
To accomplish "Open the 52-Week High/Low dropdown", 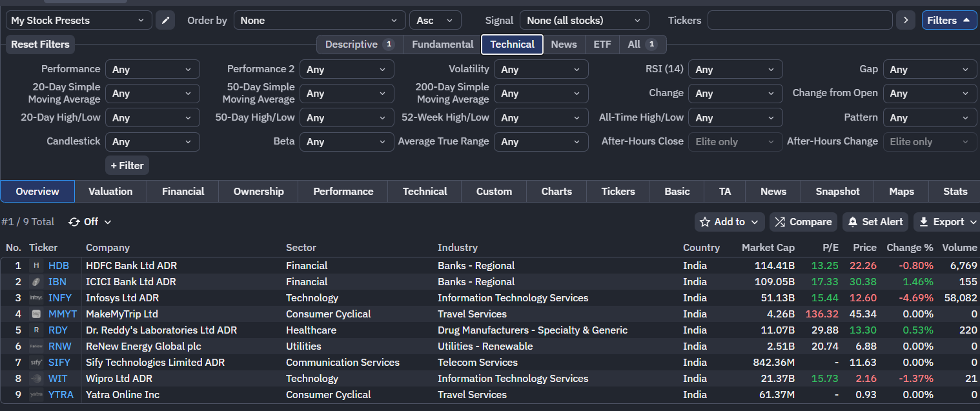I will coord(541,117).
